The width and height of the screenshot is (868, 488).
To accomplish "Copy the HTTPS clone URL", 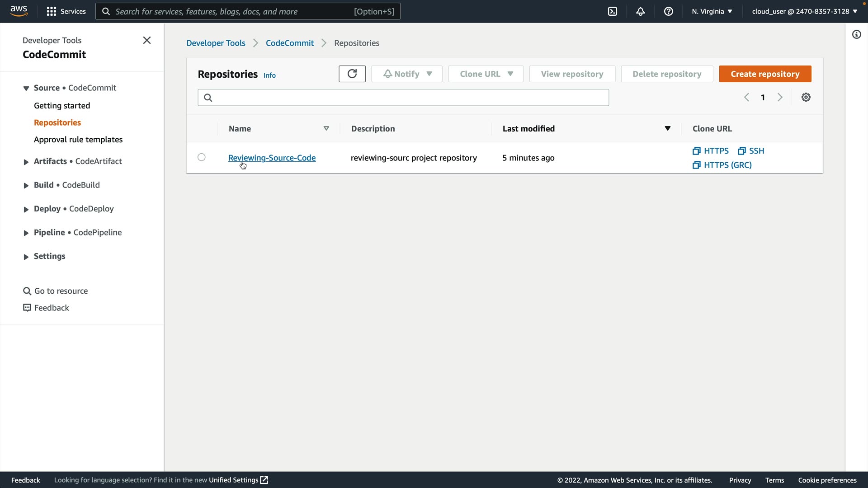I will 711,151.
